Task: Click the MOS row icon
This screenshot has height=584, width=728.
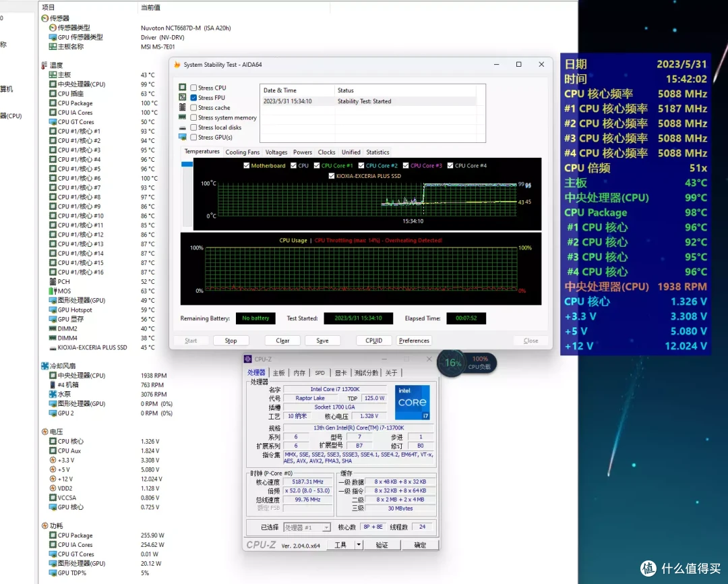Action: (x=53, y=291)
